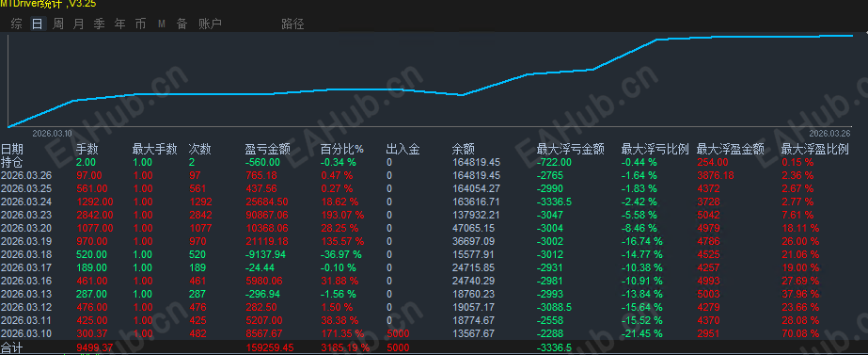Viewport: 868px width, 355px height.
Task: Click total profit 159259.45
Action: pos(270,347)
